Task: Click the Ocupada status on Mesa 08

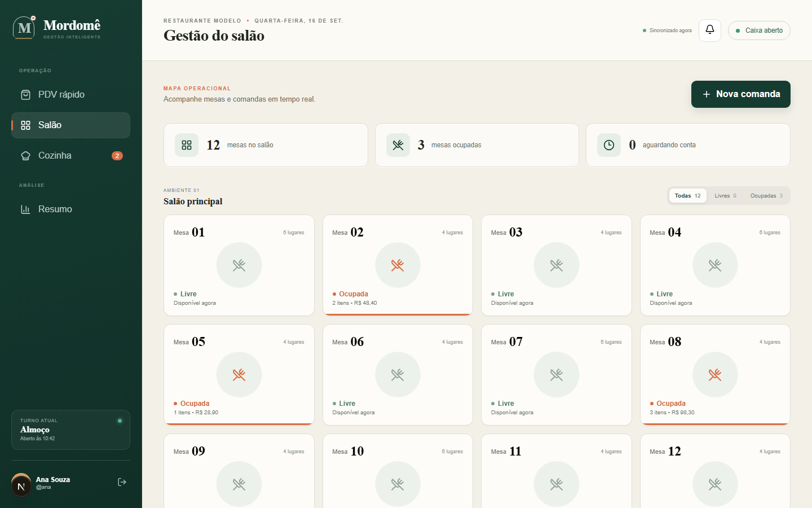Action: 668,404
